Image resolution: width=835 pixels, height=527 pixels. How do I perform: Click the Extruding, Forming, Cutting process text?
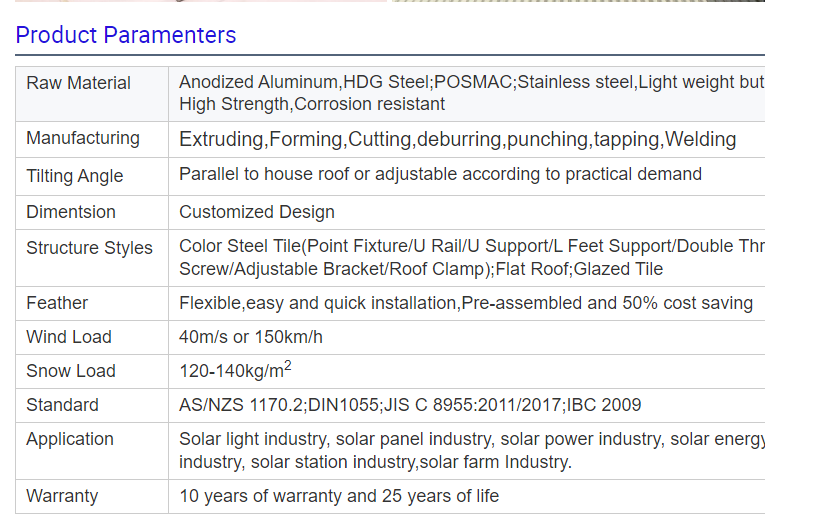tap(457, 139)
